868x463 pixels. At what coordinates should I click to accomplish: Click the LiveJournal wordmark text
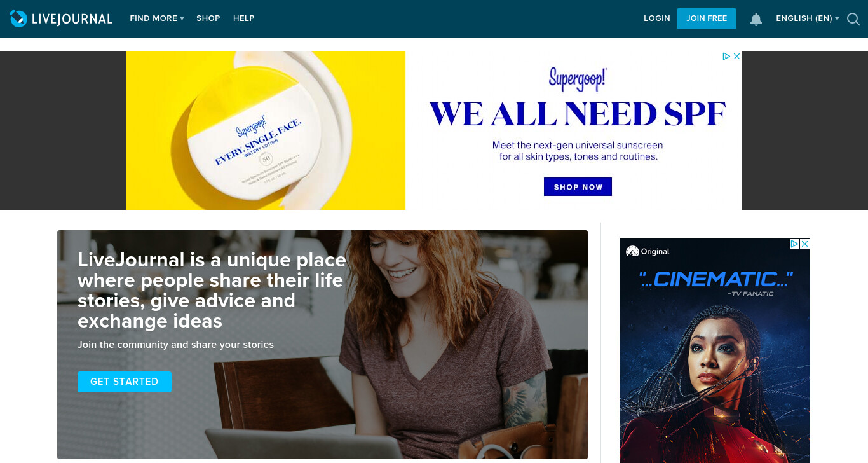point(72,19)
